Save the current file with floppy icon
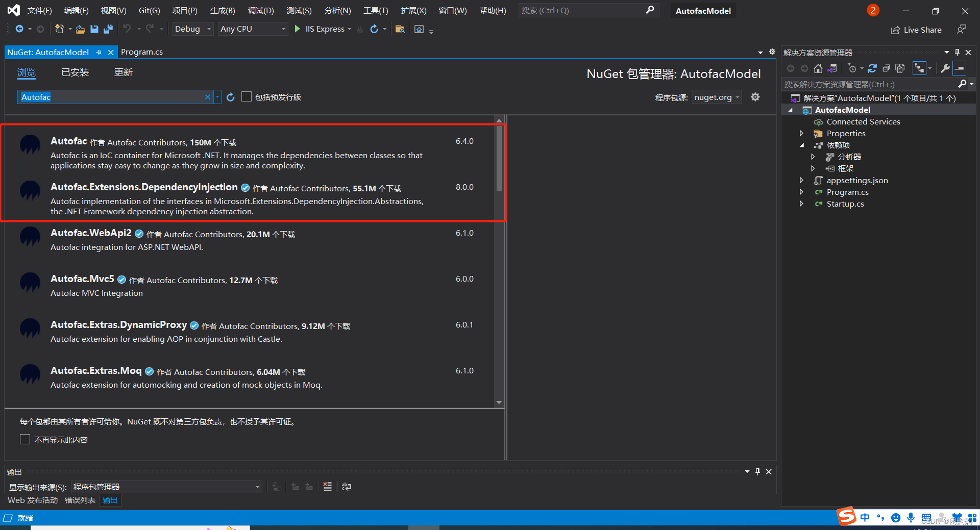Viewport: 980px width, 530px height. (x=94, y=29)
